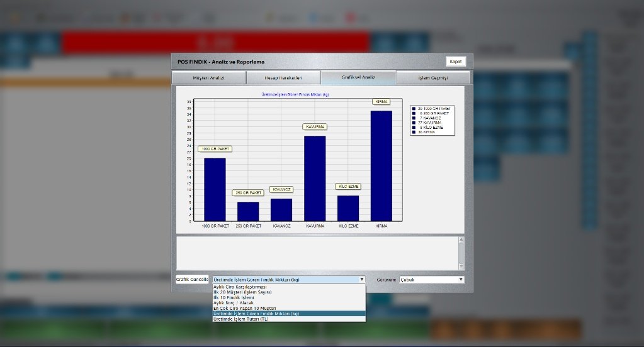The image size is (644, 347).
Task: Click the scroll up arrow of the notes box
Action: coord(461,240)
